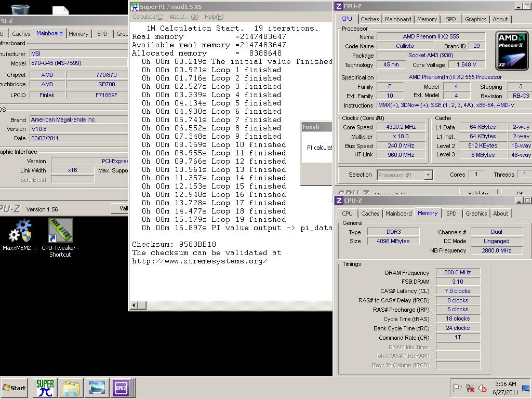Screen dimensions: 532x399
Task: Select Caches tab in left CPU-Z Mainboard window
Action: (x=21, y=34)
